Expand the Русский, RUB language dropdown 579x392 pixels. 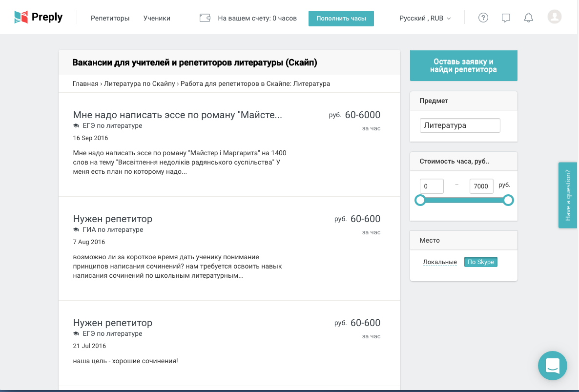[x=425, y=18]
